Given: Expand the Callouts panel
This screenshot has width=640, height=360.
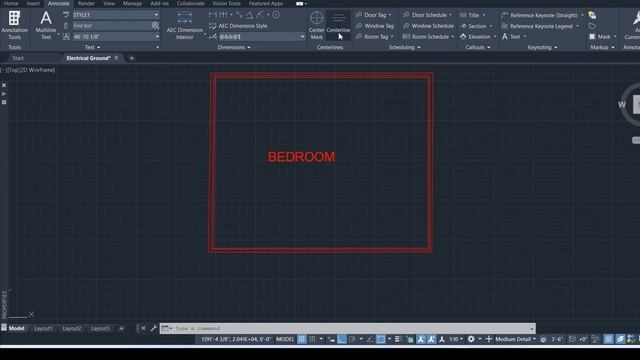Looking at the screenshot, I should [x=478, y=47].
